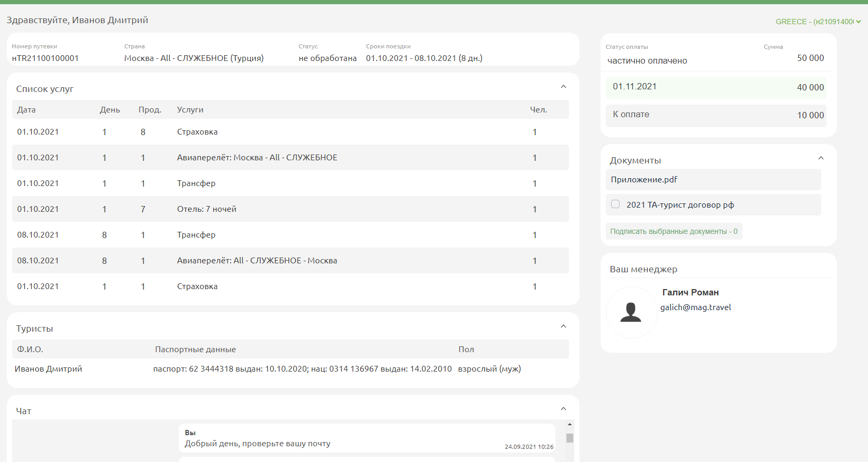Viewport: 868px width, 462px height.
Task: Click the chat timestamp 24.09.2021 10:26
Action: pyautogui.click(x=529, y=447)
